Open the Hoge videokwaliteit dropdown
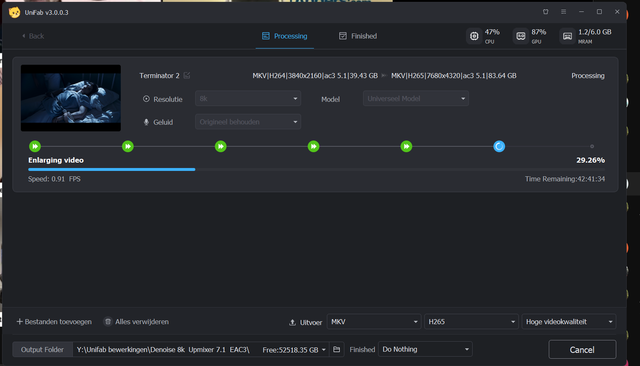The height and width of the screenshot is (366, 640). pyautogui.click(x=569, y=322)
